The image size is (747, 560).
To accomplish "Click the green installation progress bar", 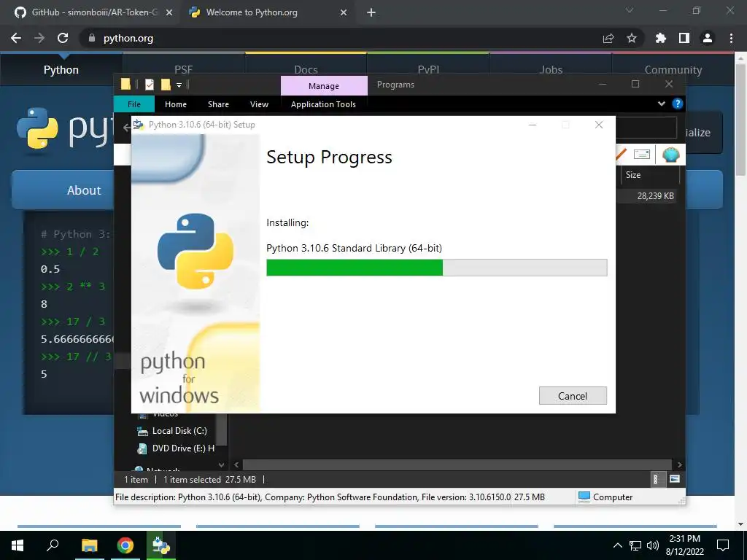I will (x=436, y=268).
